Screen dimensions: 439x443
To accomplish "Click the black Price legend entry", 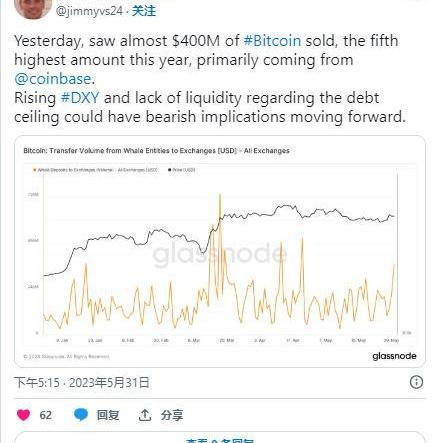I will pos(182,170).
